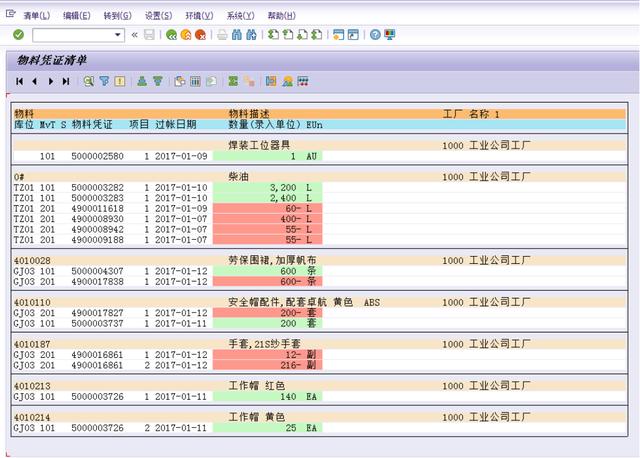This screenshot has height=458, width=640.
Task: Click the Previous Page icon in system toolbar
Action: pyautogui.click(x=288, y=35)
